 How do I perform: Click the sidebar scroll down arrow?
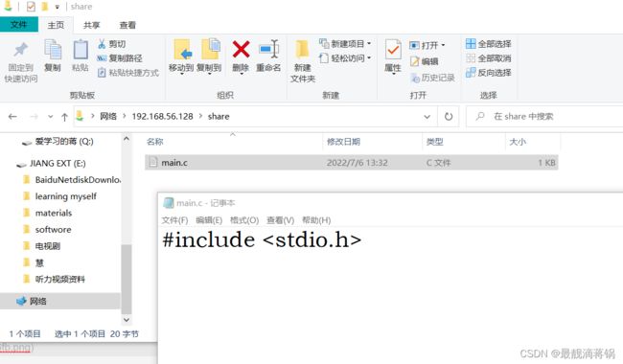pos(127,320)
